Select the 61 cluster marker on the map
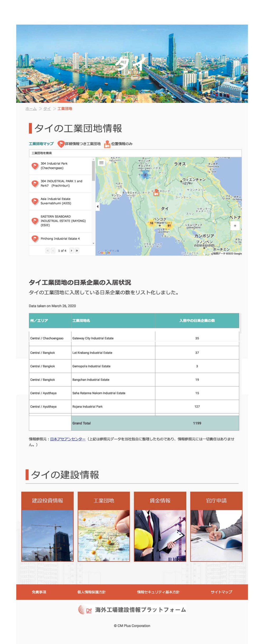264x644 pixels. click(x=169, y=226)
